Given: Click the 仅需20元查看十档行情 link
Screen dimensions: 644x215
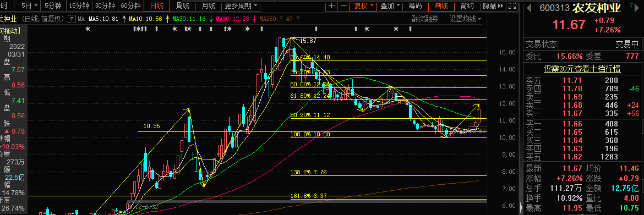Looking at the screenshot, I should [x=582, y=69].
